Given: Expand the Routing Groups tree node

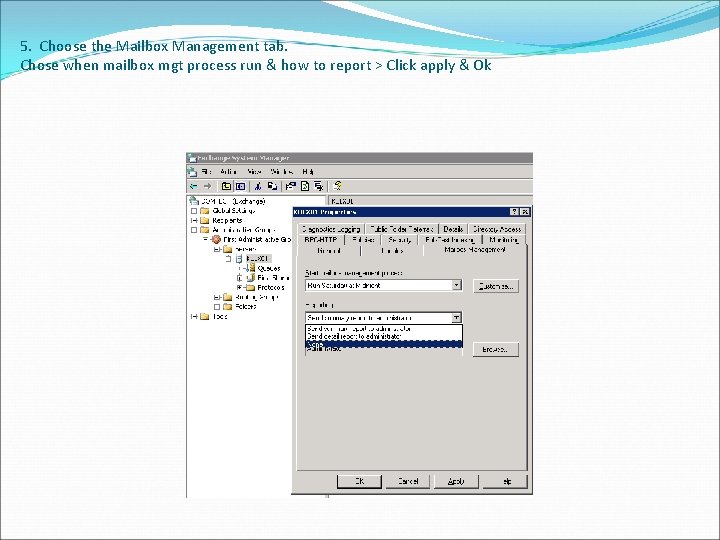Looking at the screenshot, I should pyautogui.click(x=217, y=297).
